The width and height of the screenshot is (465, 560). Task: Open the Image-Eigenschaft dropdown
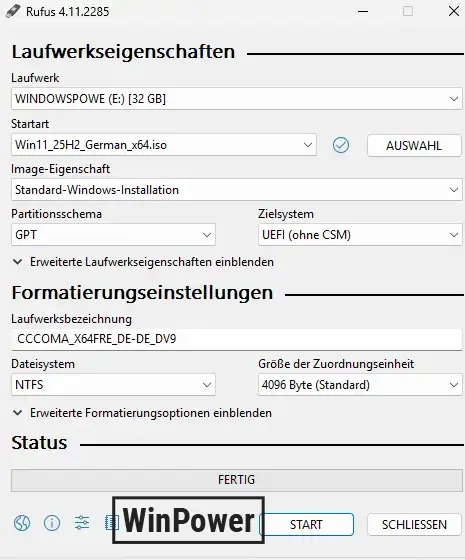pyautogui.click(x=237, y=190)
